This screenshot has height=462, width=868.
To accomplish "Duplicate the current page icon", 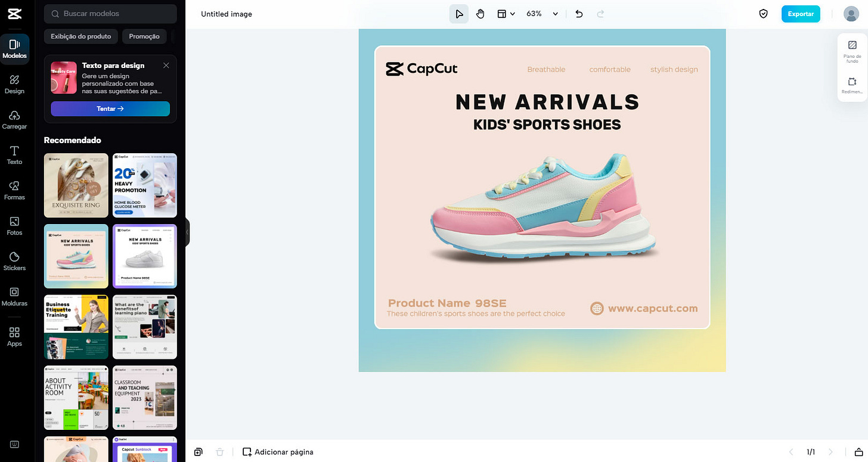I will point(199,452).
